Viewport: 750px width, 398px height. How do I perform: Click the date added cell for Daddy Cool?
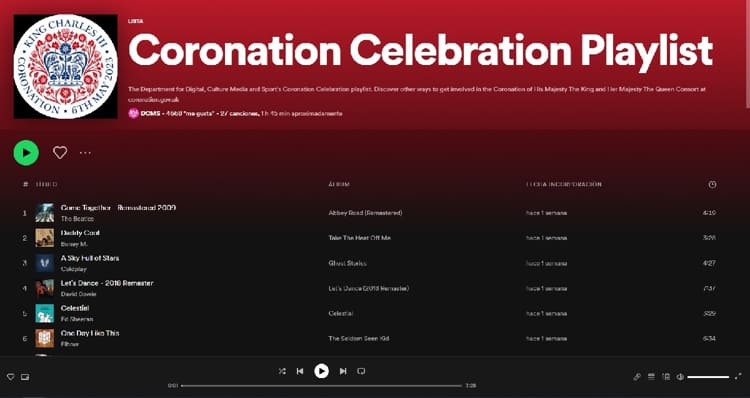point(546,238)
